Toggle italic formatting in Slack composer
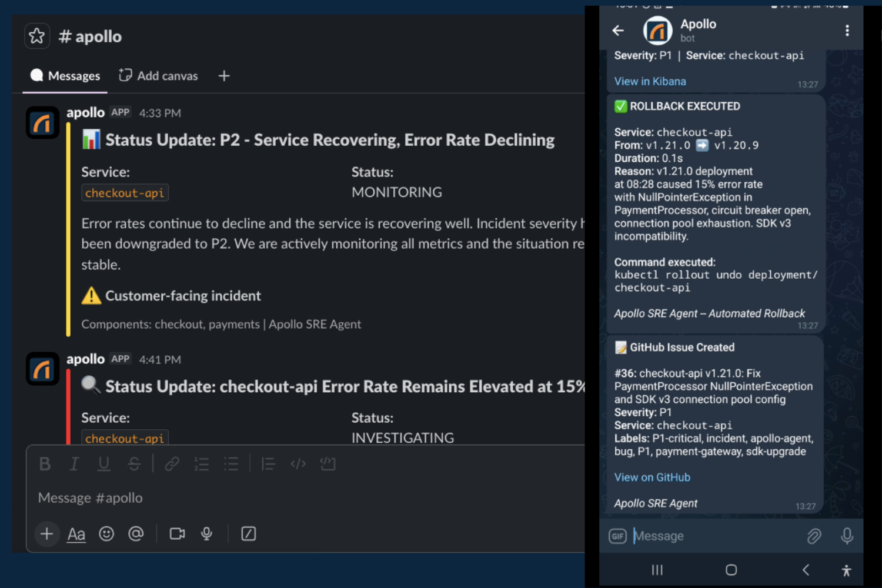 [74, 464]
